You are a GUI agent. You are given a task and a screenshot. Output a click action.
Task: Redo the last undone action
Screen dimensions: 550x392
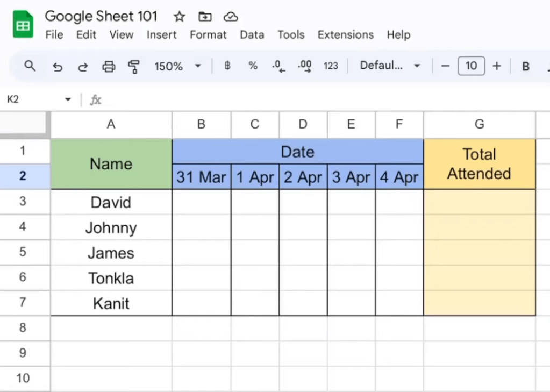click(x=83, y=67)
